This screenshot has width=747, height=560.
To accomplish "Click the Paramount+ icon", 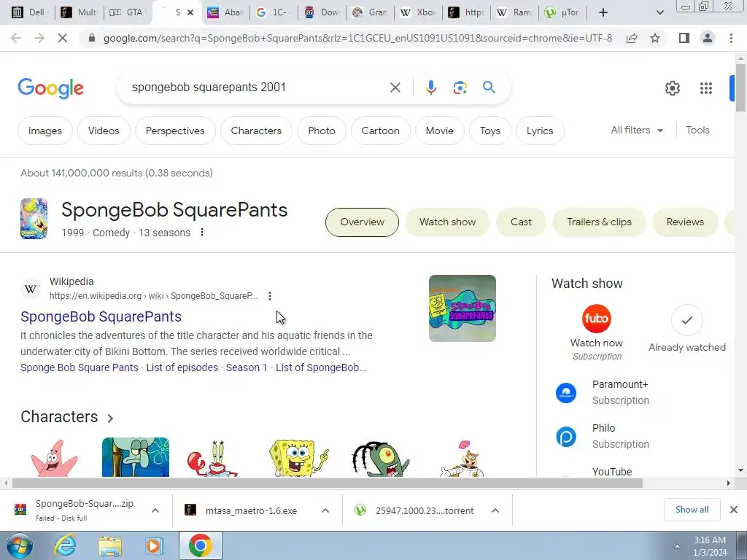I will [x=566, y=393].
